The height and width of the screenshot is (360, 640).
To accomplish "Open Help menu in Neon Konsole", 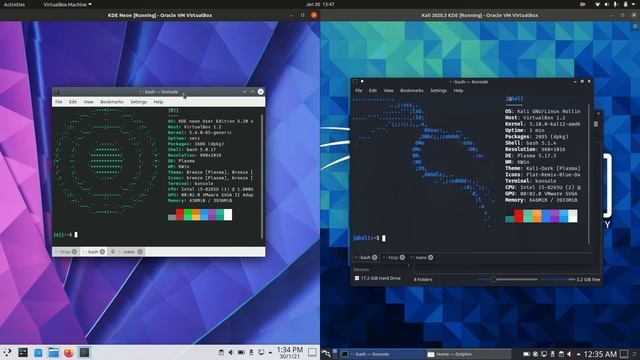I will 158,102.
